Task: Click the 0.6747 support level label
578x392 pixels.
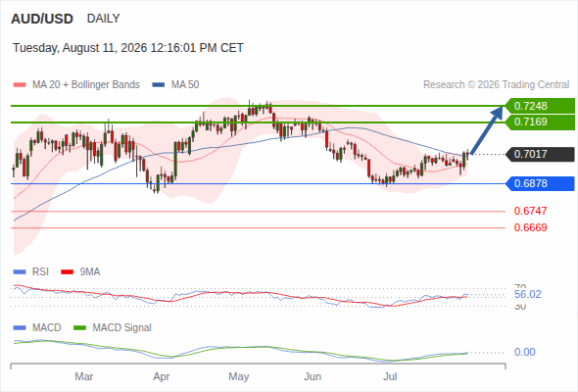Action: (530, 211)
